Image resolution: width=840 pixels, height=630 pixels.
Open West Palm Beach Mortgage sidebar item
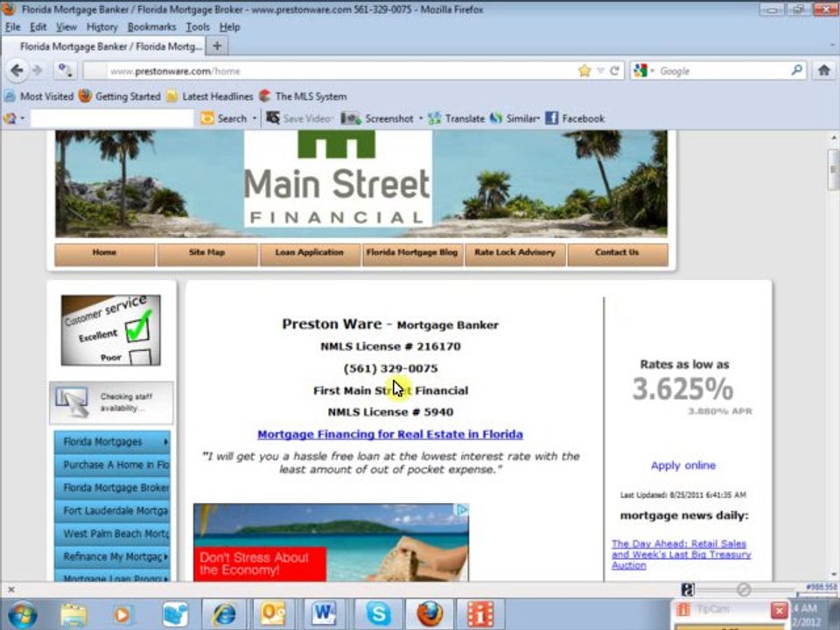coord(113,534)
